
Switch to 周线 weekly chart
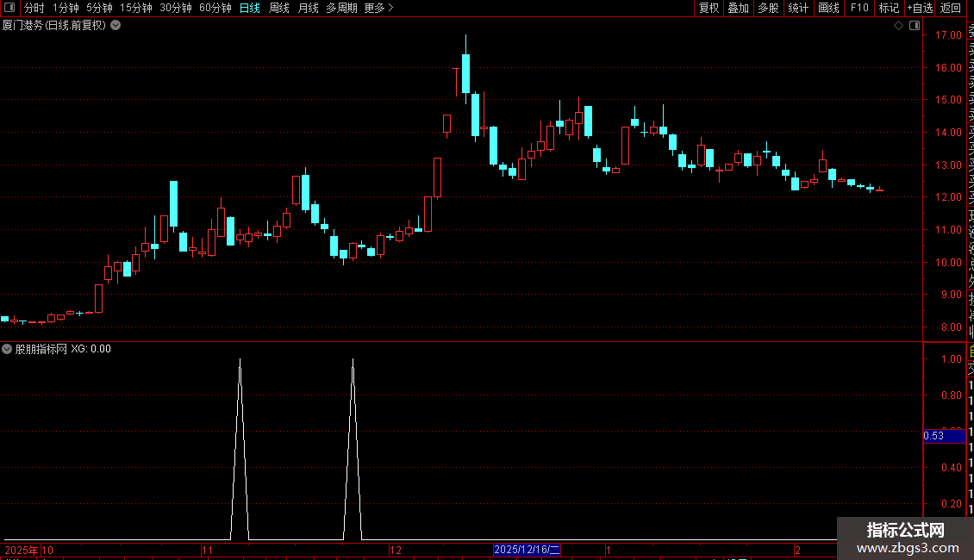pos(279,8)
